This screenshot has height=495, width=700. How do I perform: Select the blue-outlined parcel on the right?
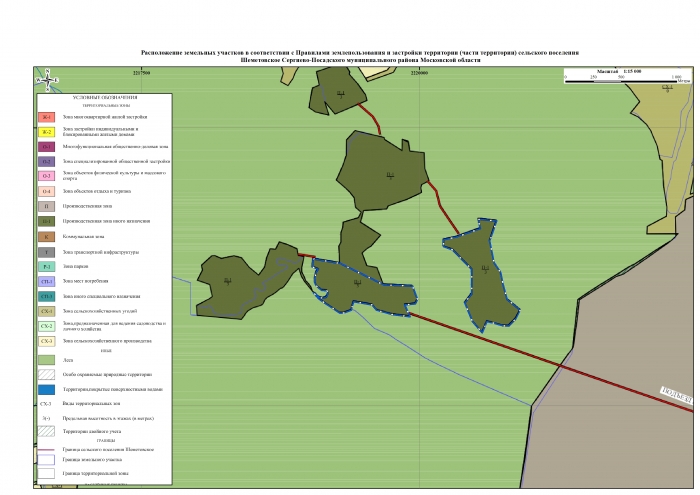pyautogui.click(x=484, y=270)
